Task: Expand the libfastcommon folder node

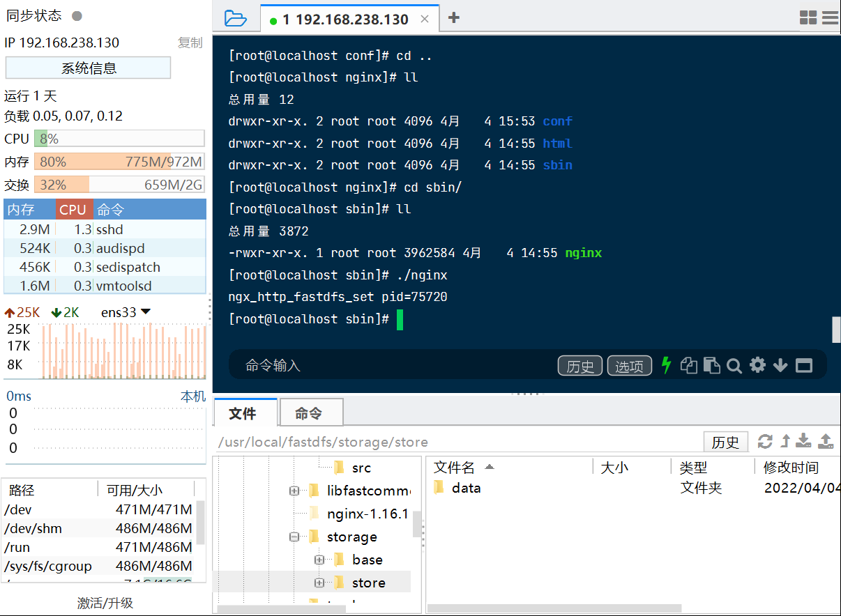Action: pos(294,491)
